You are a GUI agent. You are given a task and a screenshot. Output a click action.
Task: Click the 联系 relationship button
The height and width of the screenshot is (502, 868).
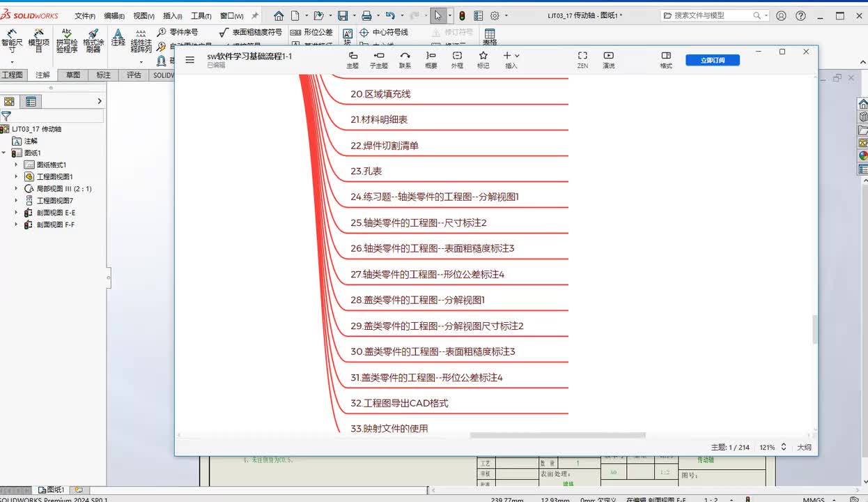[x=405, y=60]
